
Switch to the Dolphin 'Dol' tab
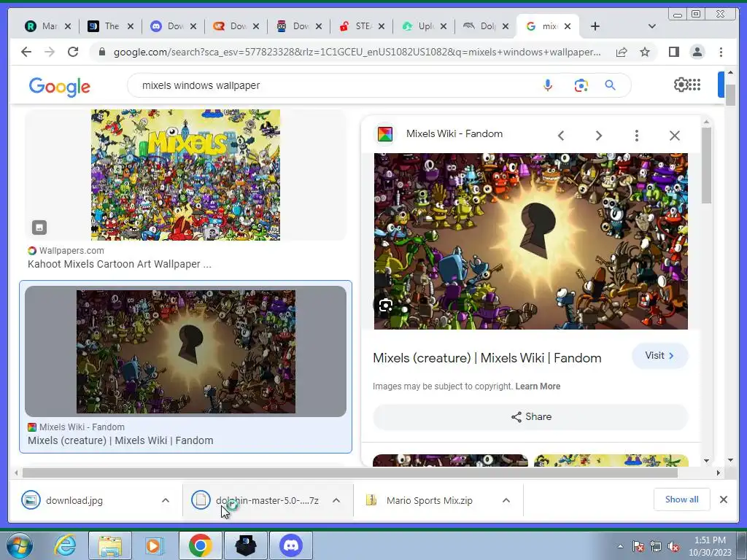[x=481, y=26]
